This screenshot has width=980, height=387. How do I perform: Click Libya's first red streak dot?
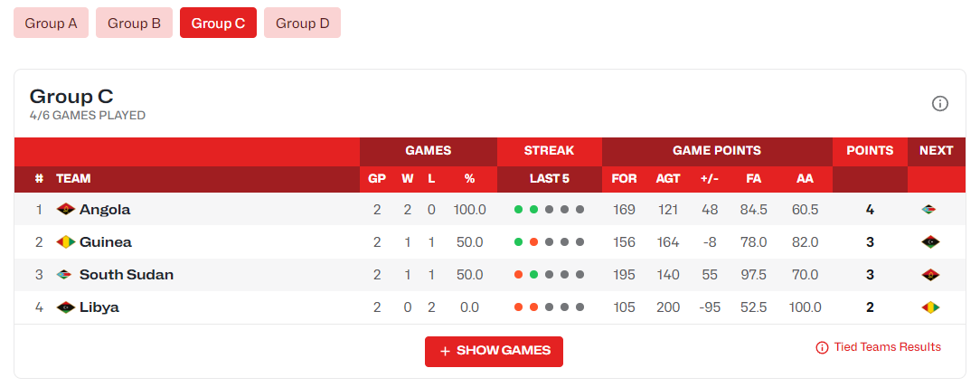[519, 307]
